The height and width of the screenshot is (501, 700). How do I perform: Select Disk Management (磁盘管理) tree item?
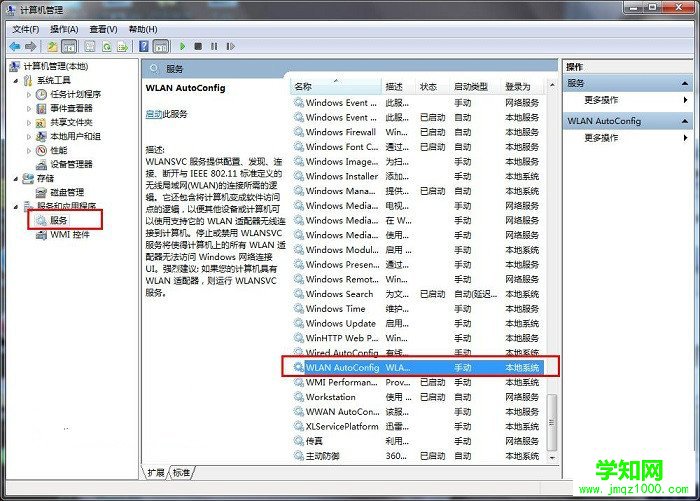tap(67, 192)
